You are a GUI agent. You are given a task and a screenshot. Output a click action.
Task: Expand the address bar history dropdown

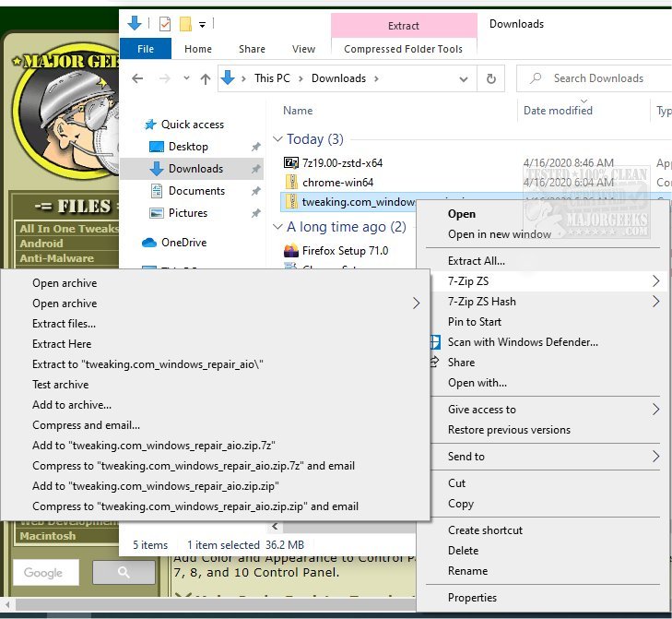(x=466, y=79)
